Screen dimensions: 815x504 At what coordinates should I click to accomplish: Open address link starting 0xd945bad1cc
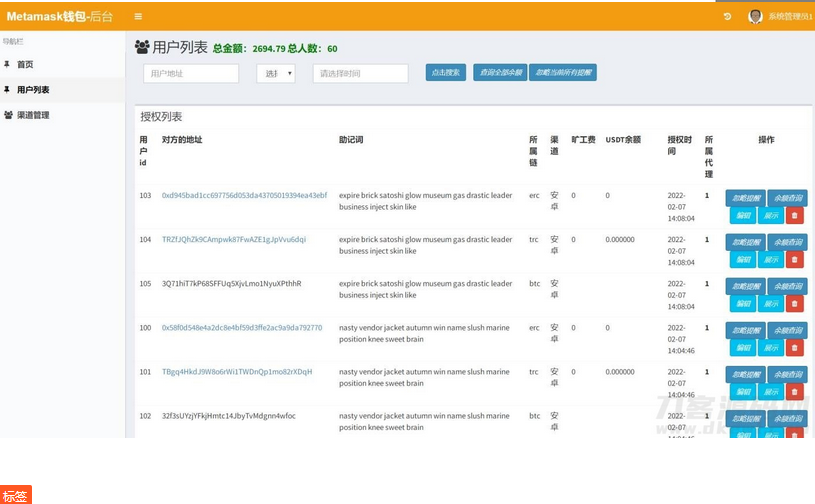[244, 195]
